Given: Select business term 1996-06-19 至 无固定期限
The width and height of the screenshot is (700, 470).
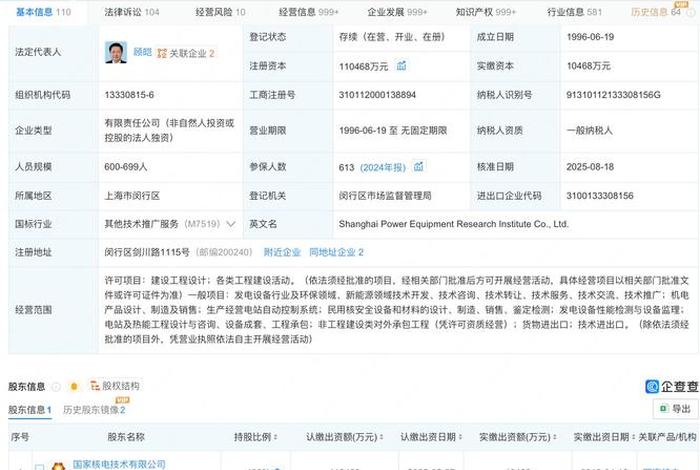Looking at the screenshot, I should (x=393, y=130).
